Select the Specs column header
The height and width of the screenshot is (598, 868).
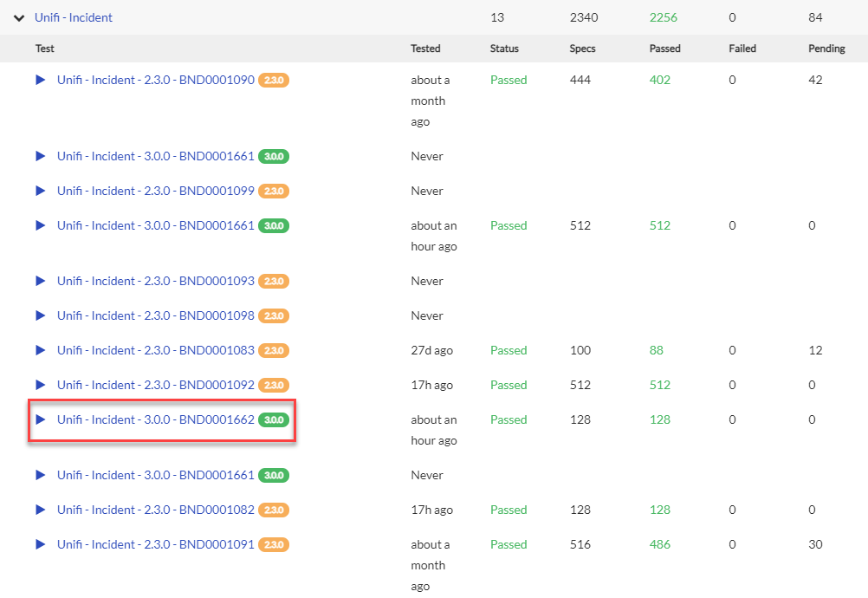[x=583, y=49]
